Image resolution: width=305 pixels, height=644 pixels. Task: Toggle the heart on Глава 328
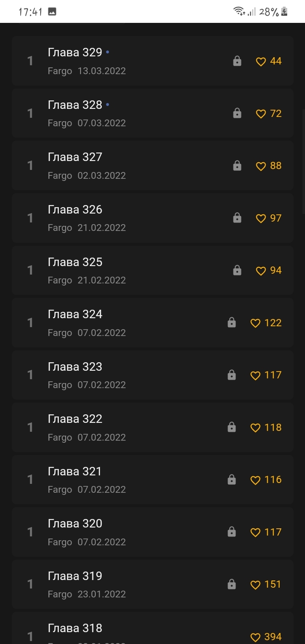point(261,114)
